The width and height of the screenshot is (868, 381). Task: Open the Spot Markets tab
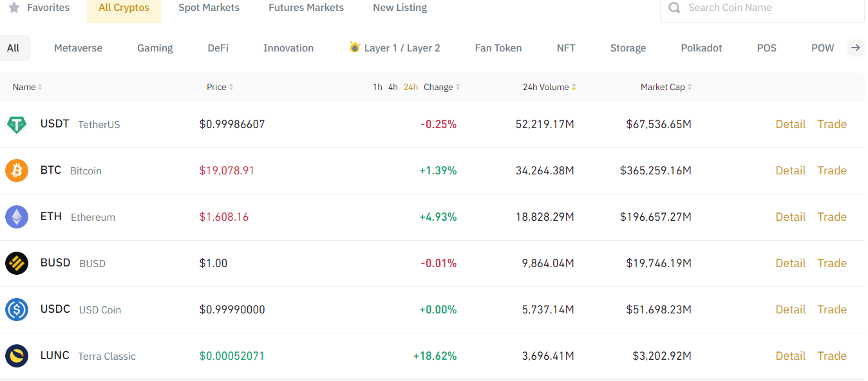click(x=209, y=8)
